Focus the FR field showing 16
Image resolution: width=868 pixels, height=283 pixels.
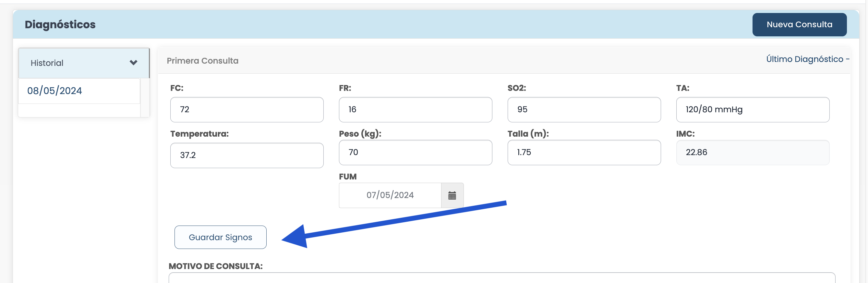(415, 110)
